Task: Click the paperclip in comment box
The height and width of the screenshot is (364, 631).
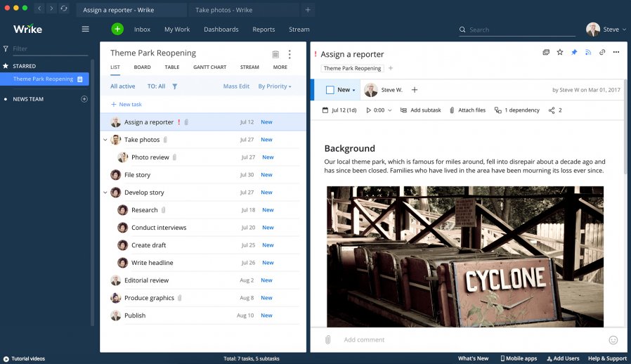Action: [328, 340]
